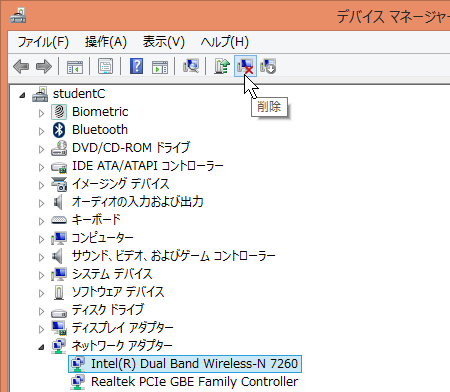
Task: Click the blue Help question mark icon
Action: pos(137,66)
